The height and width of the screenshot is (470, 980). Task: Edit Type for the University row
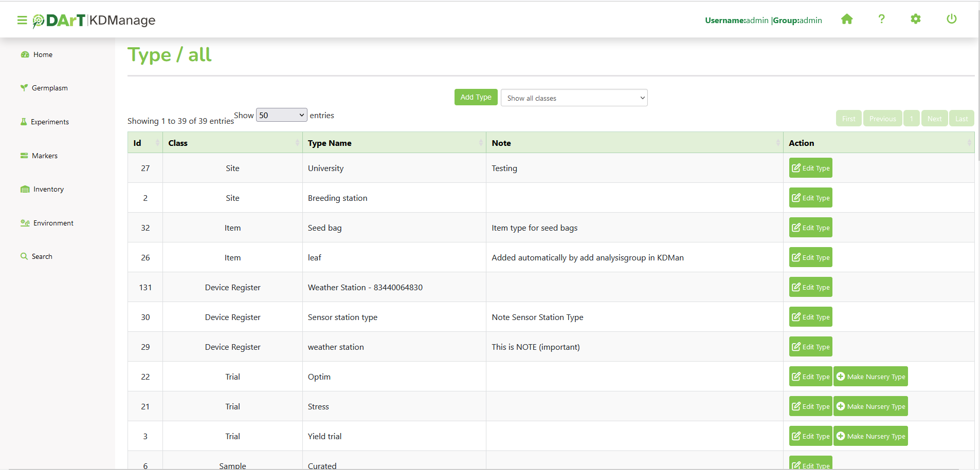[x=810, y=168]
